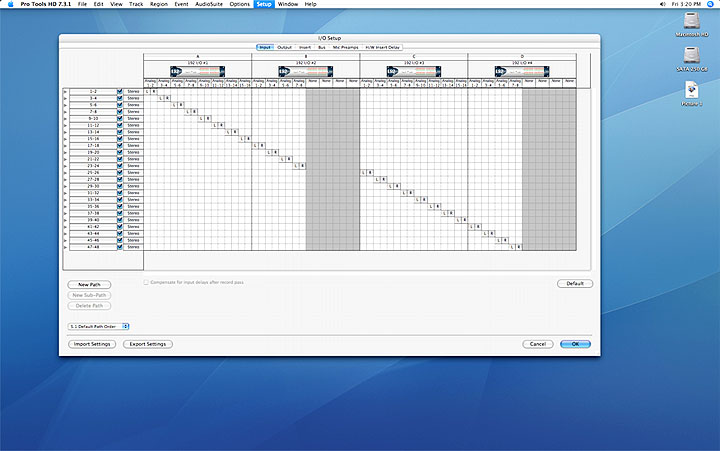This screenshot has width=720, height=451.
Task: Select the Macintosh HD desktop drive icon
Action: [692, 21]
